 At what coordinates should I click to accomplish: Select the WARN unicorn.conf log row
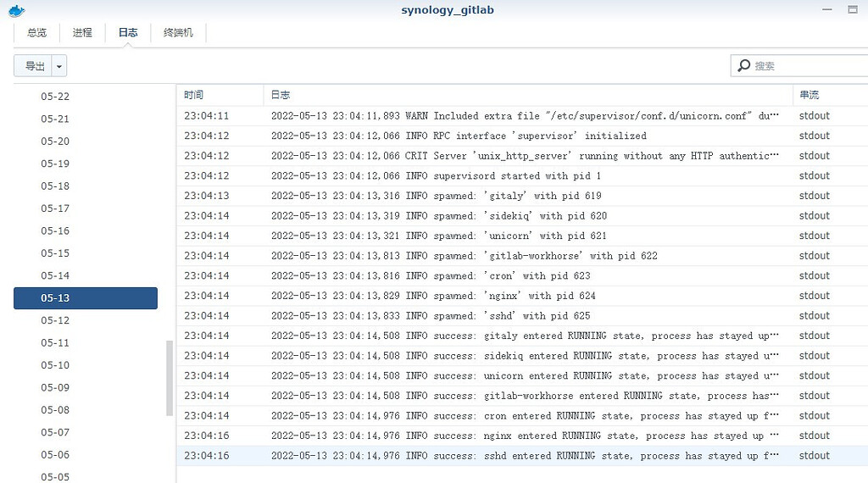(x=522, y=115)
